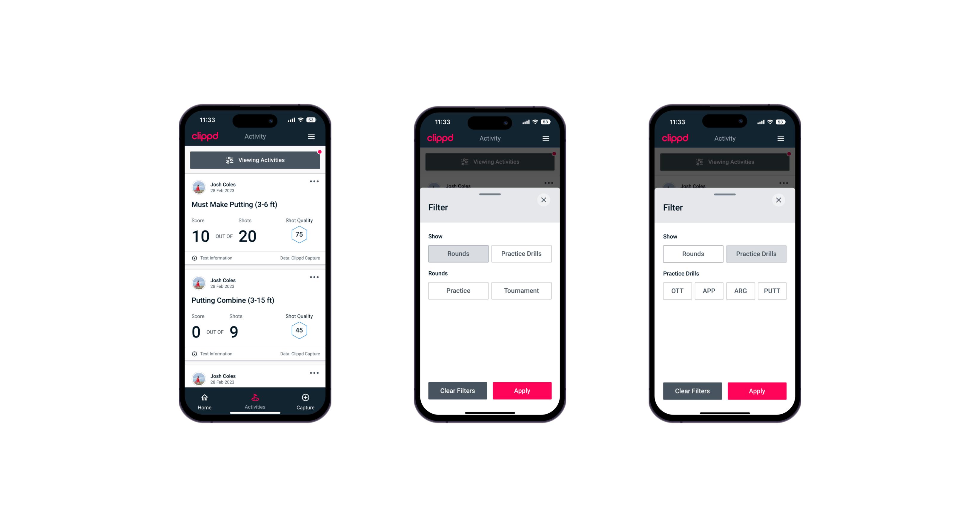Viewport: 980px width, 527px height.
Task: Toggle the Practice Drills filter button
Action: (x=521, y=253)
